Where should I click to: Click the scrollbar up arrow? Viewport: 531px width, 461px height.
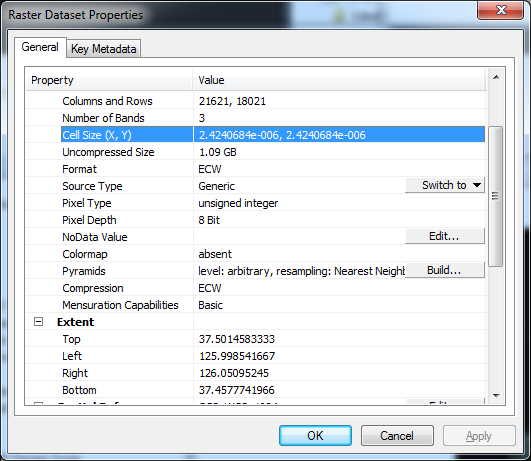pyautogui.click(x=496, y=78)
